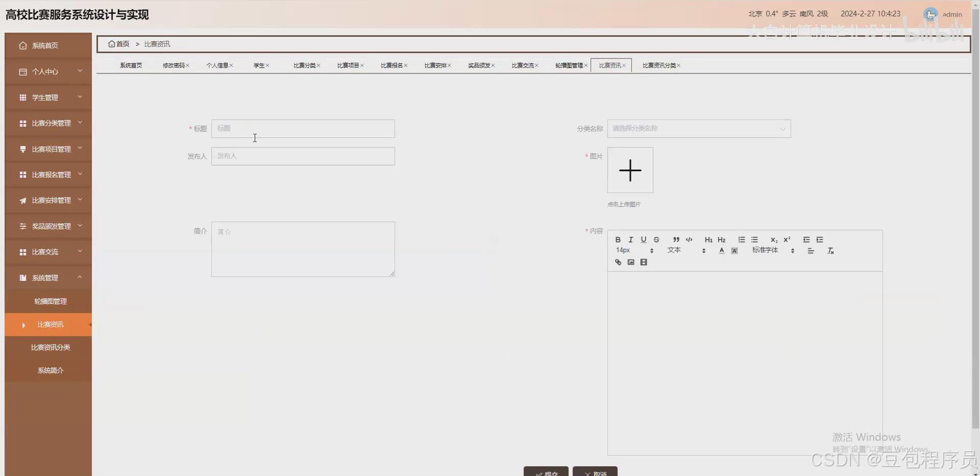980x476 pixels.
Task: Open 系统首页 in the sidebar
Action: (x=48, y=45)
